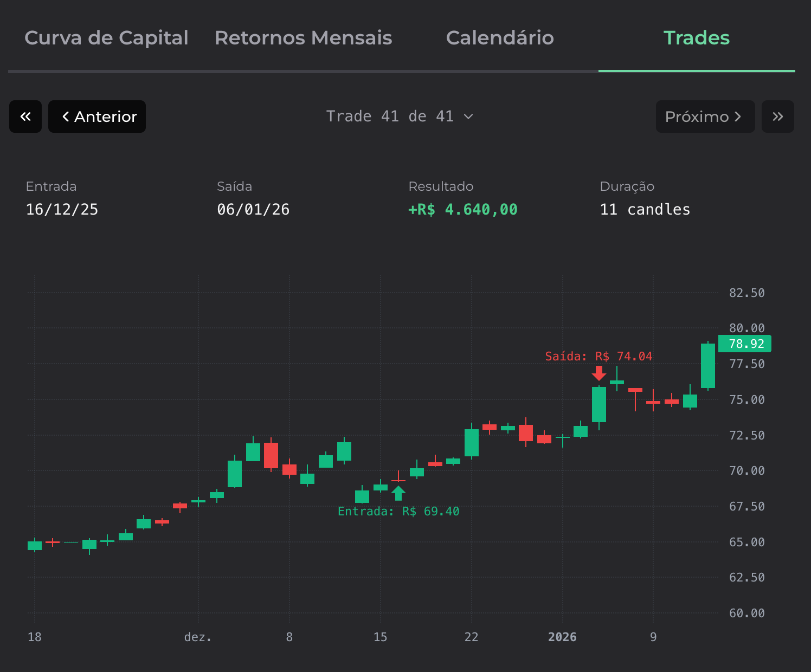Show the Calendário tab

pos(499,38)
